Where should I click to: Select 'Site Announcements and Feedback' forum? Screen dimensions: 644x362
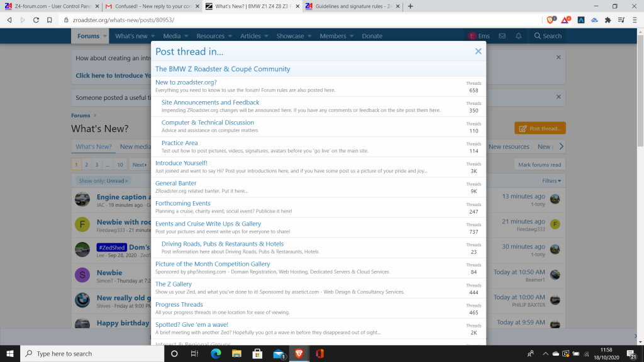pyautogui.click(x=210, y=102)
